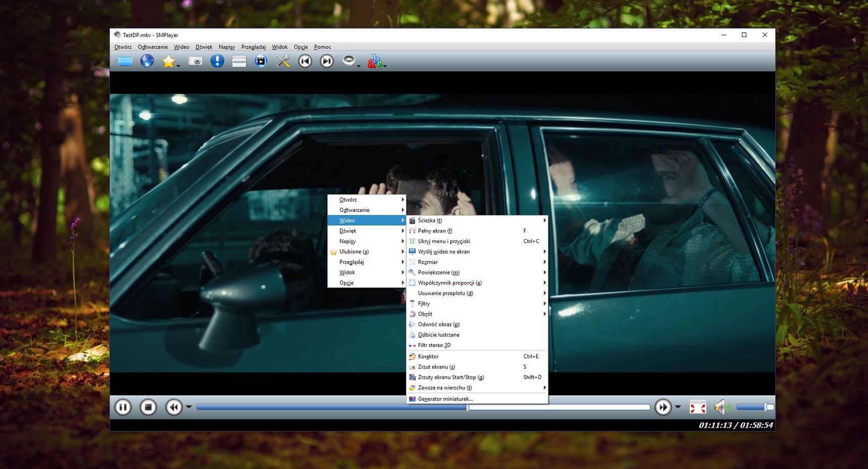Toggle Odbicie lustrzane mirror image
This screenshot has height=469, width=868.
click(477, 335)
